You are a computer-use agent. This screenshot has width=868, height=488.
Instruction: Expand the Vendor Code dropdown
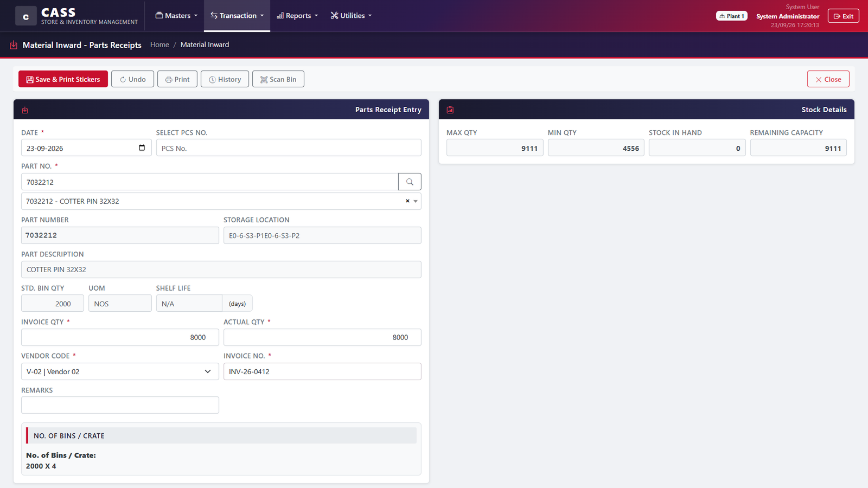click(120, 371)
